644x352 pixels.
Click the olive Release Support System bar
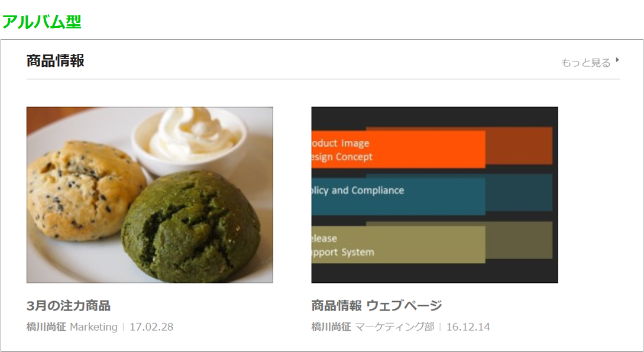click(x=399, y=244)
